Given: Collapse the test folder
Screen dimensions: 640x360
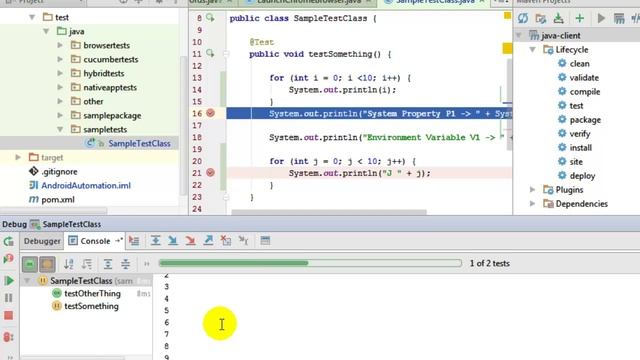Looking at the screenshot, I should (32, 17).
